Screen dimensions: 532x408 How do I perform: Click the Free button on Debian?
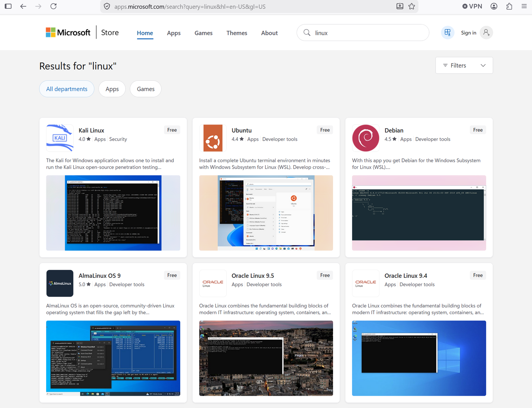click(478, 130)
